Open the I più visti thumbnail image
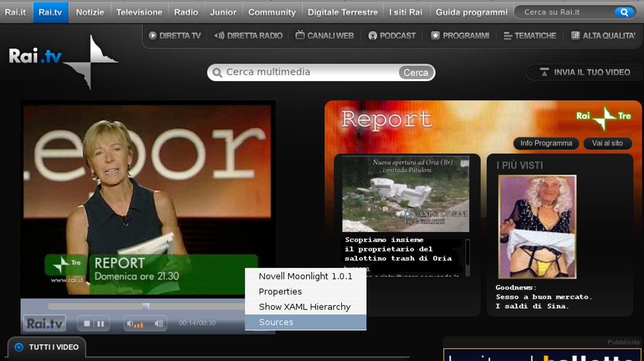 coord(537,227)
